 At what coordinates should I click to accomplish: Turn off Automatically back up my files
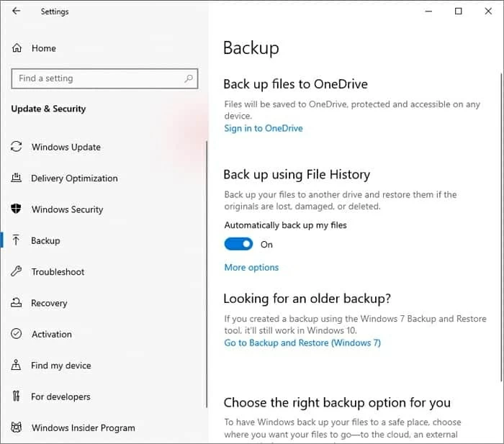coord(239,245)
